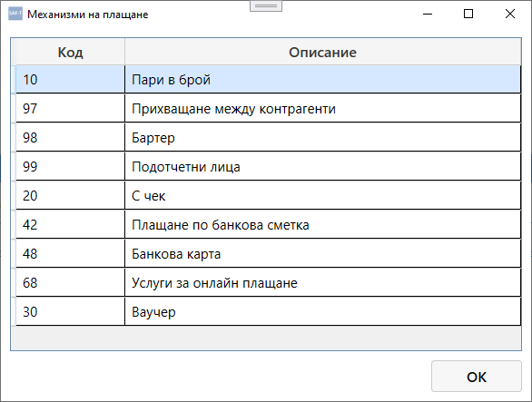The height and width of the screenshot is (402, 532).
Task: Select the Ваучер description
Action: pos(322,312)
